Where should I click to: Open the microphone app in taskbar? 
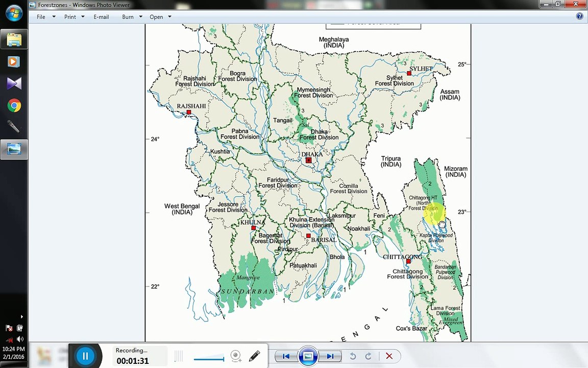[13, 127]
